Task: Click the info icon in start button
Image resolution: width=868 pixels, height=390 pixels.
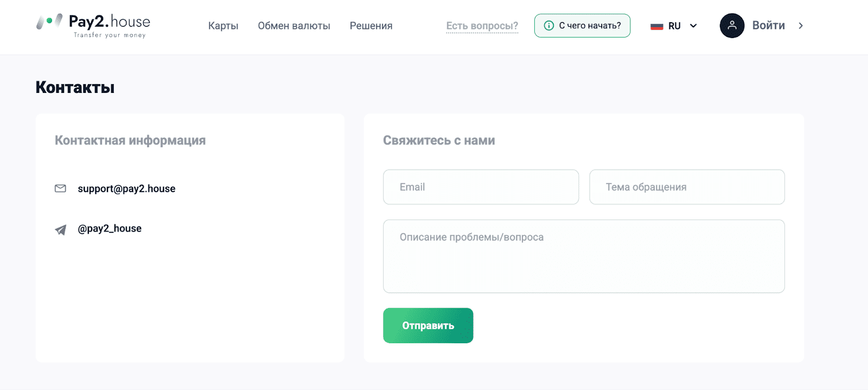Action: (x=549, y=26)
